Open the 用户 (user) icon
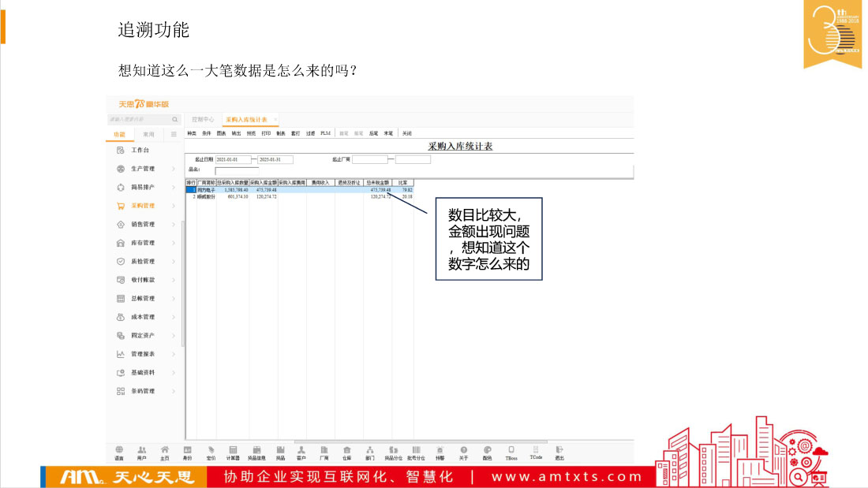868x488 pixels. [142, 452]
